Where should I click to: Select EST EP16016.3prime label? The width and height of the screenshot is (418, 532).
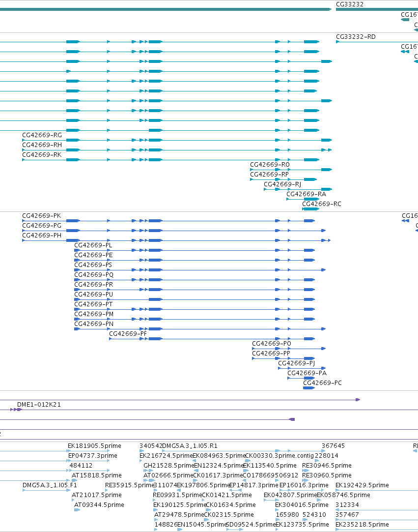coord(304,485)
